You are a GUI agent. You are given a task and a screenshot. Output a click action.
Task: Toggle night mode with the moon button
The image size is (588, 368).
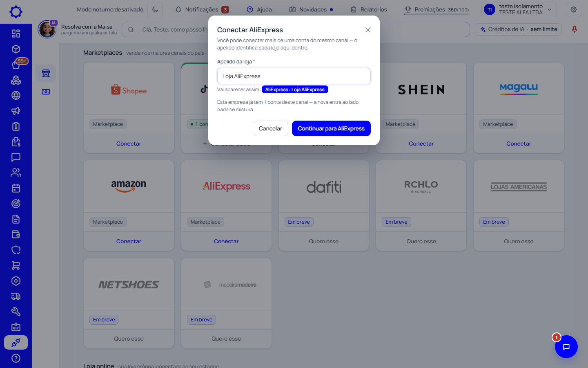[155, 9]
